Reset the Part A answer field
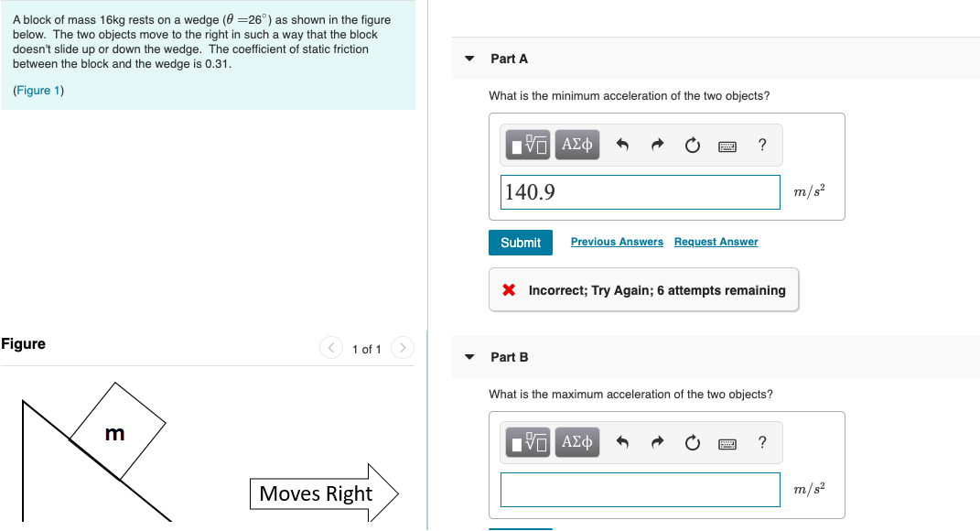This screenshot has width=980, height=531. coord(692,144)
